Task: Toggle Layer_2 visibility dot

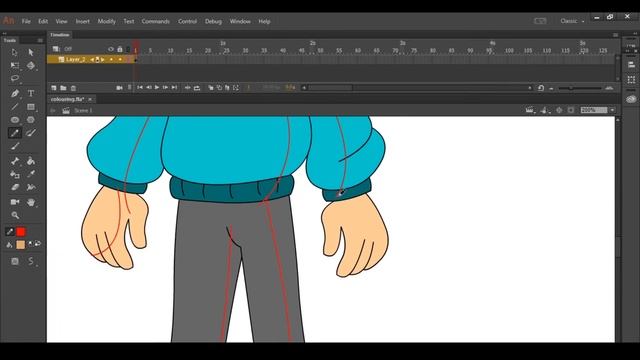Action: coord(111,60)
